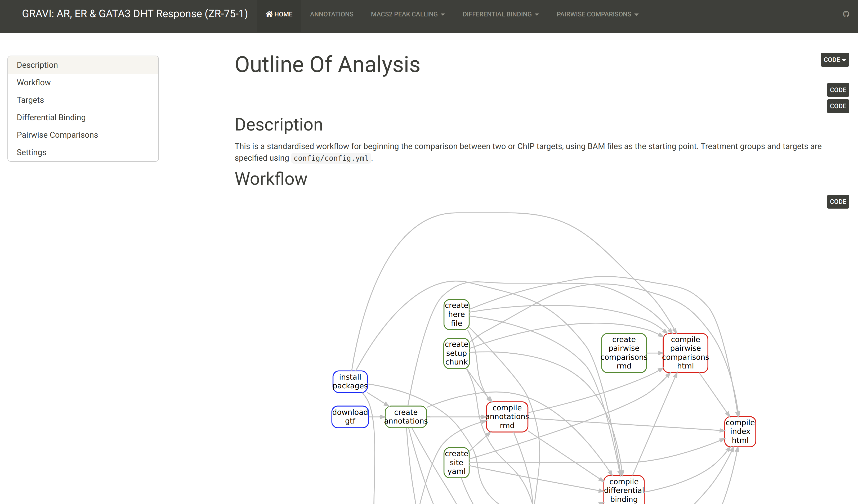Jump to Targets in table of contents

point(30,100)
